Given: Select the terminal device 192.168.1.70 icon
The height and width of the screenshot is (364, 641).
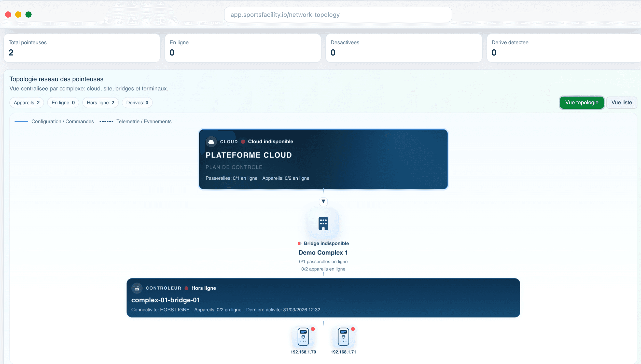Looking at the screenshot, I should tap(303, 337).
